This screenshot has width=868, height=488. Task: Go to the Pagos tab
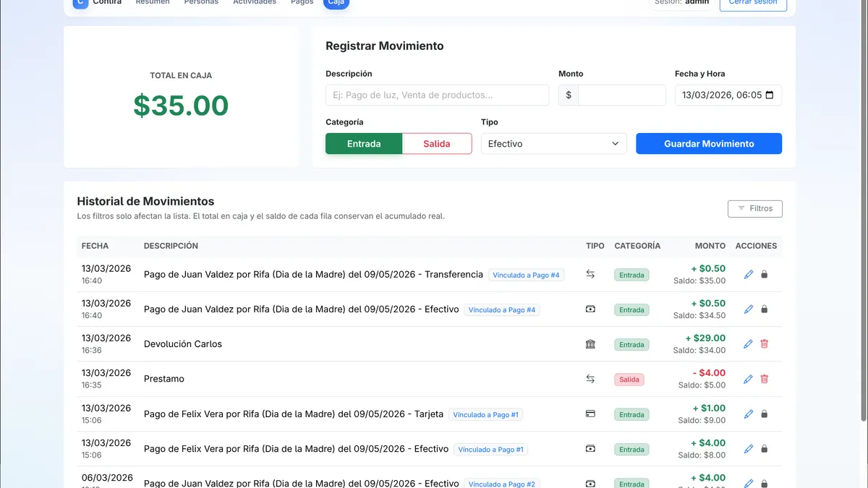point(302,3)
